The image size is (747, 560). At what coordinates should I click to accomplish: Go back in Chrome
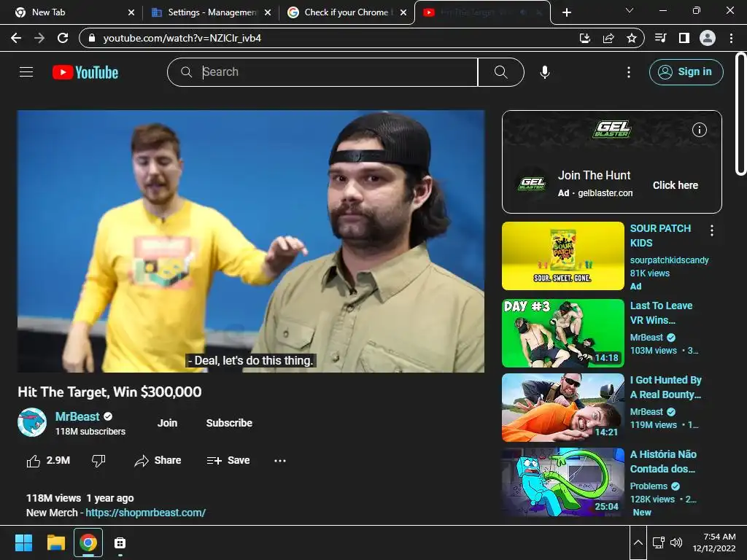point(16,38)
